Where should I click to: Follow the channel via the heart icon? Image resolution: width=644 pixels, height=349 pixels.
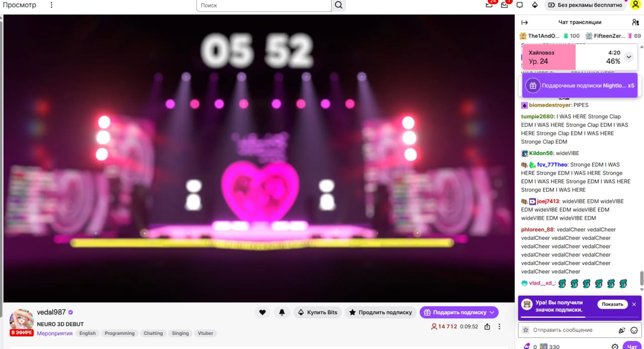pos(262,312)
